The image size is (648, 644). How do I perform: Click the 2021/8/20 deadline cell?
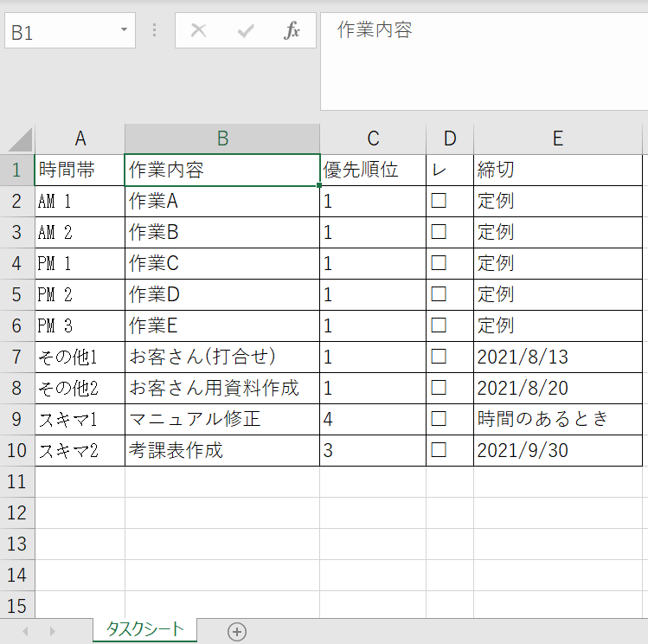pos(558,388)
